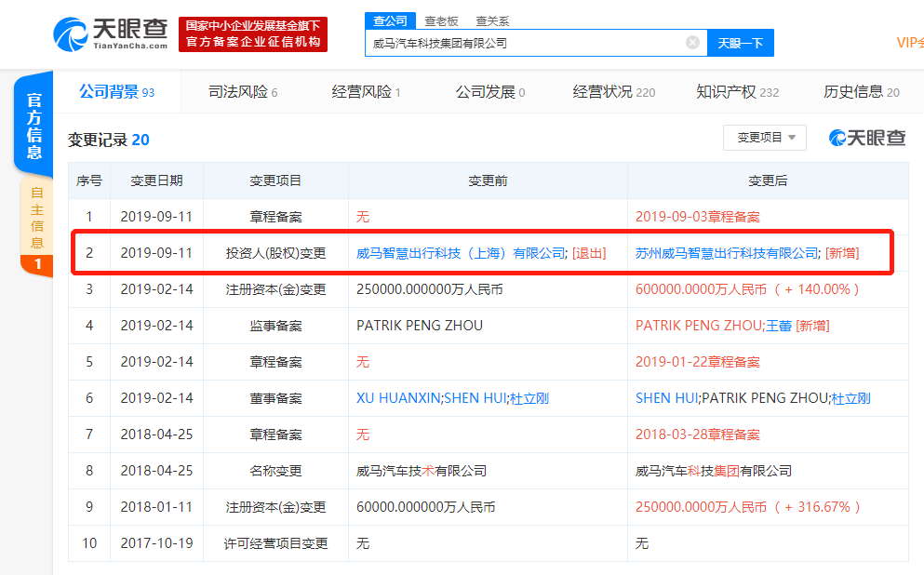Switch to the 司法风险 6 tab
Screen dimensions: 924x575
point(235,91)
